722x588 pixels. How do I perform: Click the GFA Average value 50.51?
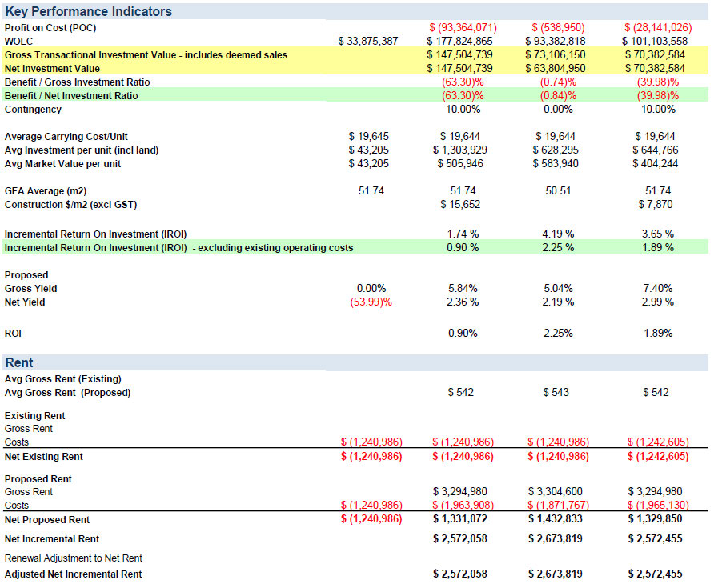(558, 191)
